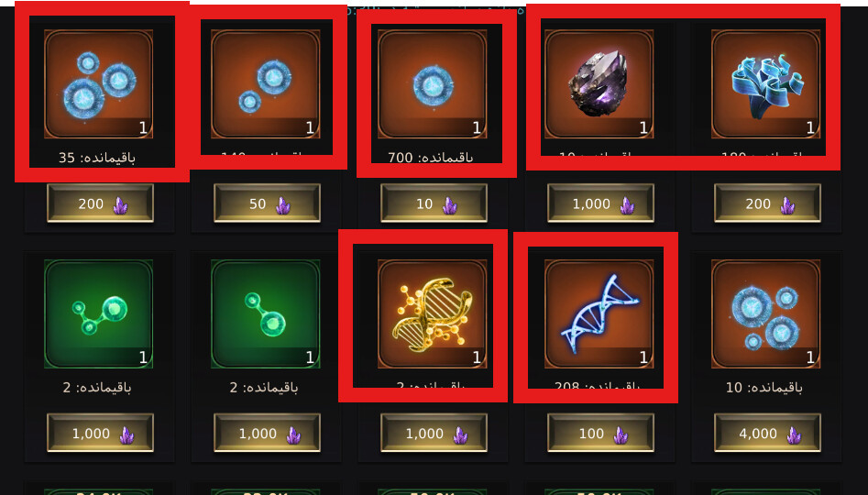Select the three blue orbs item icon

[x=99, y=84]
